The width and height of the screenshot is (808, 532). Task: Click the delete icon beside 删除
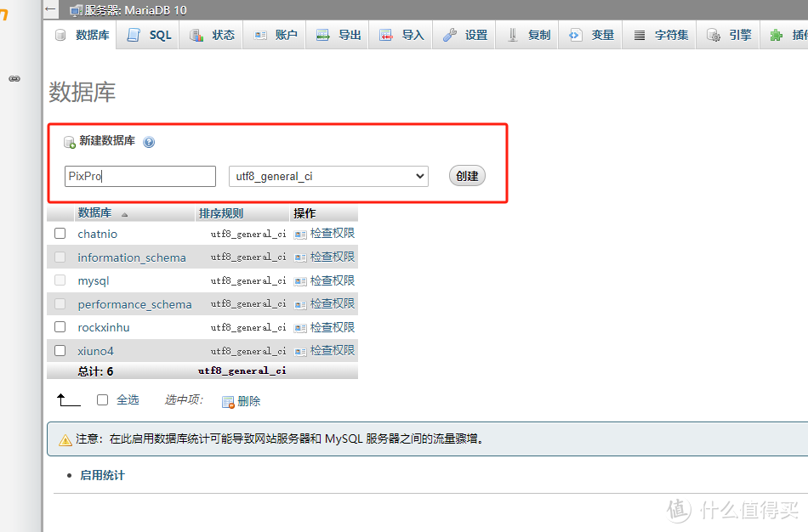point(228,402)
